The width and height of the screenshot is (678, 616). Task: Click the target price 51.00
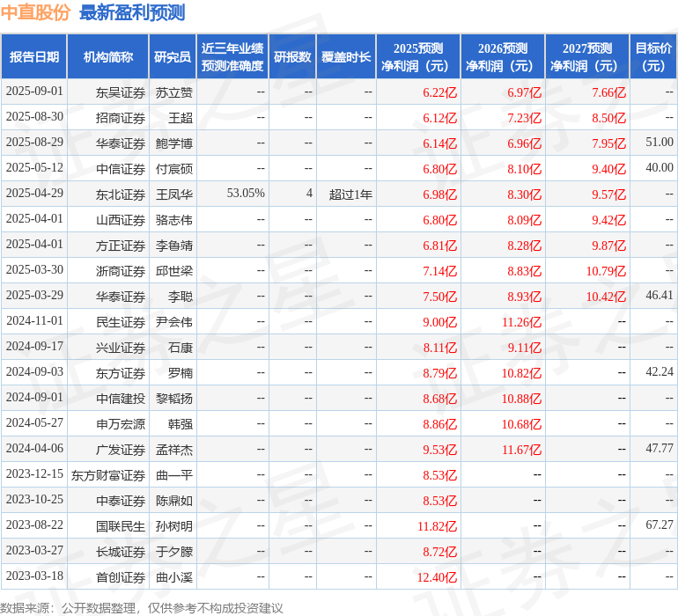click(x=660, y=143)
